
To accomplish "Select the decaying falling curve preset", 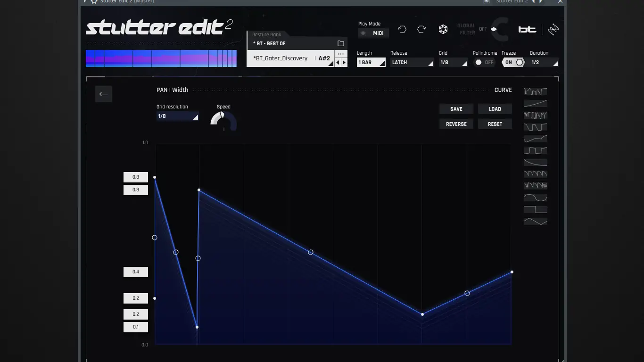I will 536,162.
